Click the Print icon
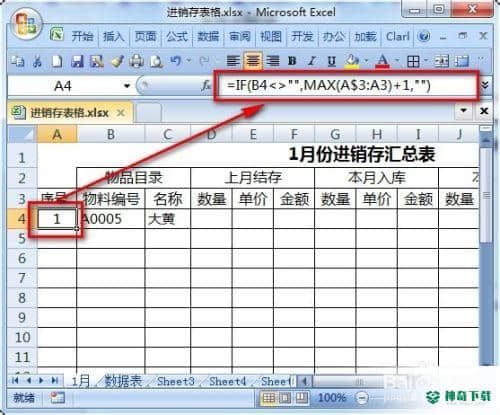 coord(137,61)
